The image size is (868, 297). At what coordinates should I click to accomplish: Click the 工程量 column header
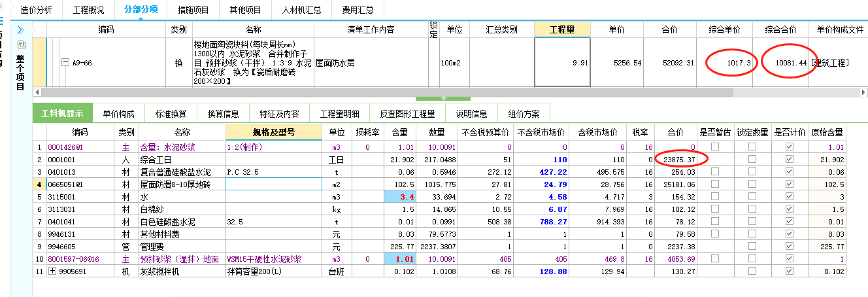[x=562, y=29]
